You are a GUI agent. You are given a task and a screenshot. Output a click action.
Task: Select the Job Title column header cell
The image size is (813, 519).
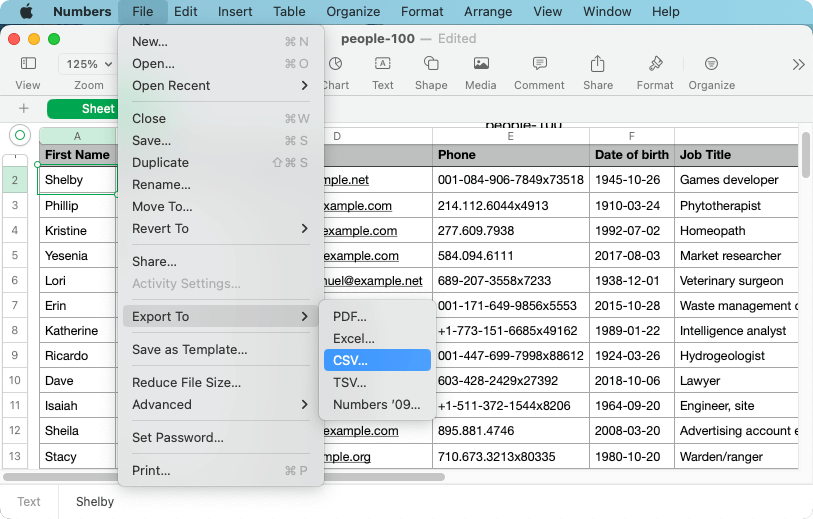(x=734, y=155)
